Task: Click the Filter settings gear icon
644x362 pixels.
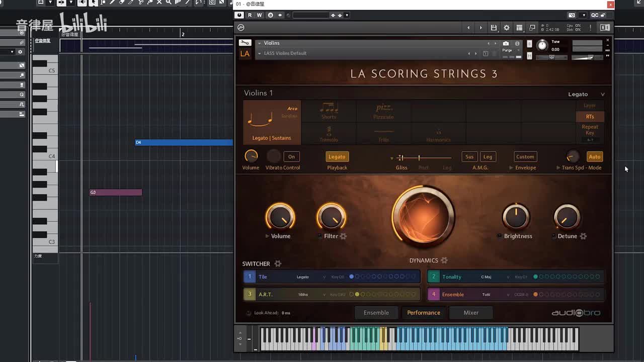Action: [343, 236]
